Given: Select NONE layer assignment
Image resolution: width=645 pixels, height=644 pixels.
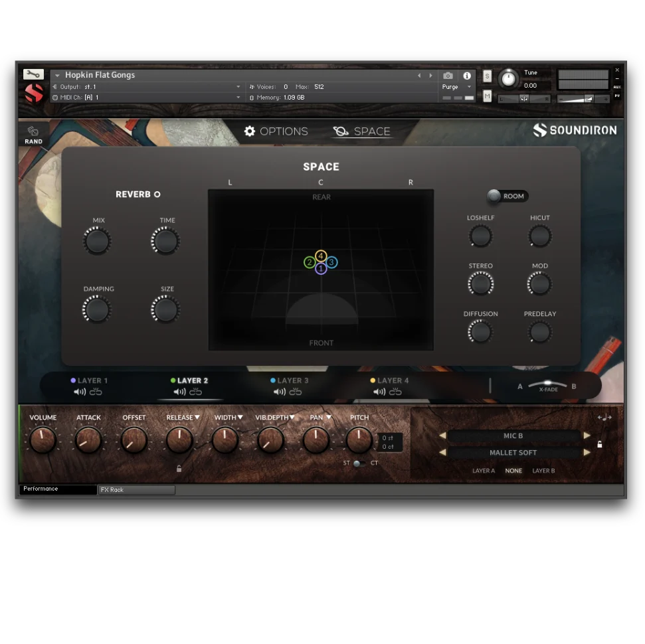Looking at the screenshot, I should 513,471.
